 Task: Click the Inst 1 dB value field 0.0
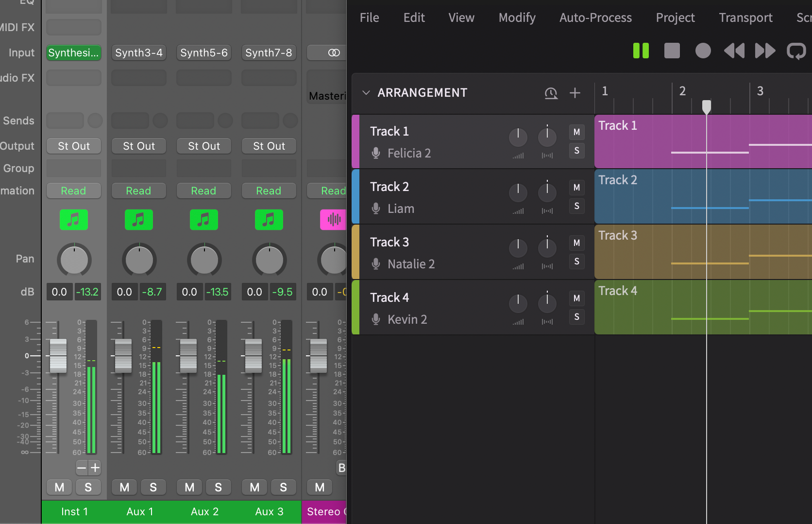pyautogui.click(x=59, y=292)
